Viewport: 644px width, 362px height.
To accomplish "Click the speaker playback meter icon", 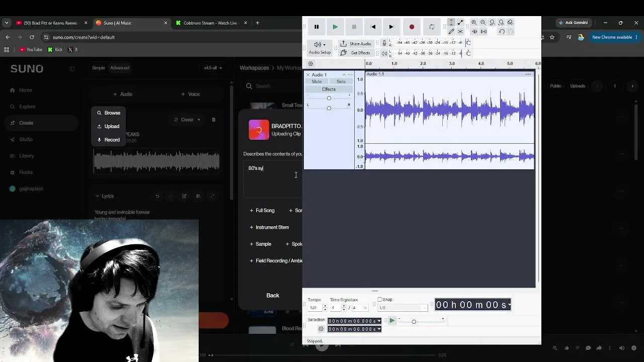I will pos(384,53).
